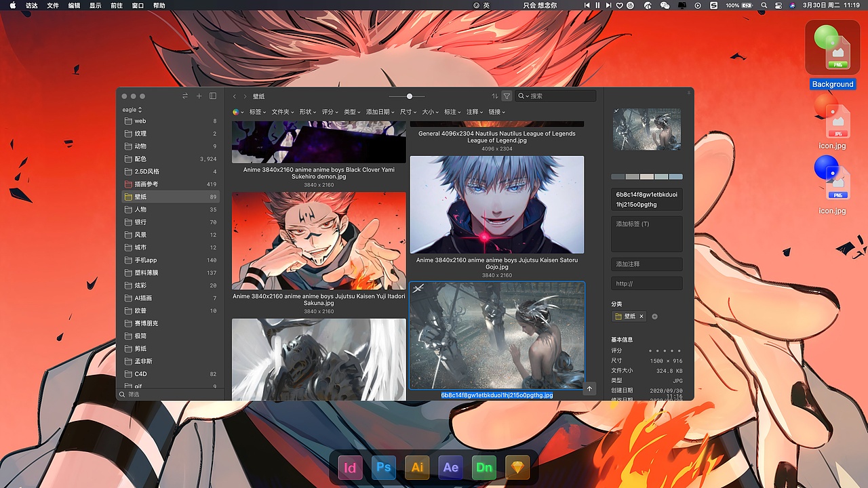This screenshot has width=868, height=488.
Task: Click the 添加注释 annotation field
Action: click(x=647, y=264)
